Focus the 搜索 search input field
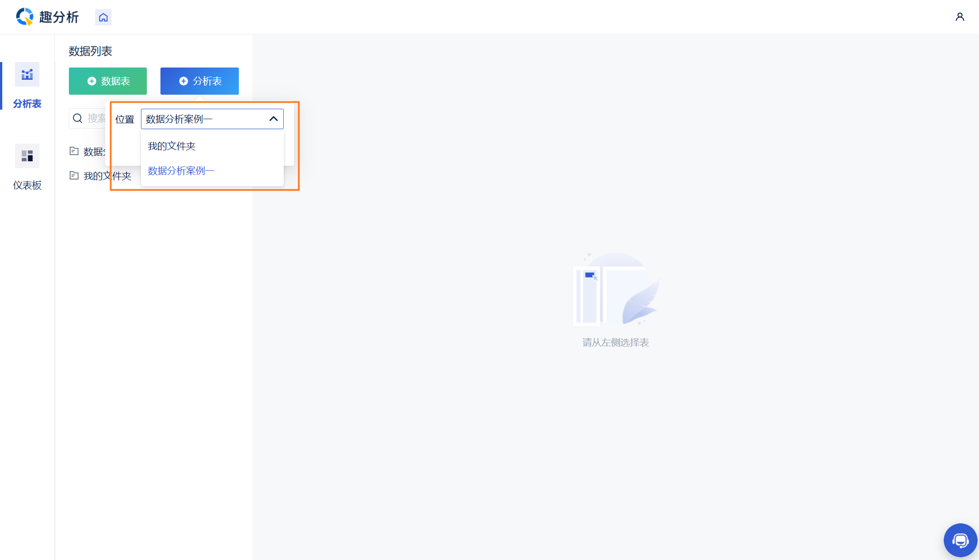The image size is (979, 560). coord(96,118)
